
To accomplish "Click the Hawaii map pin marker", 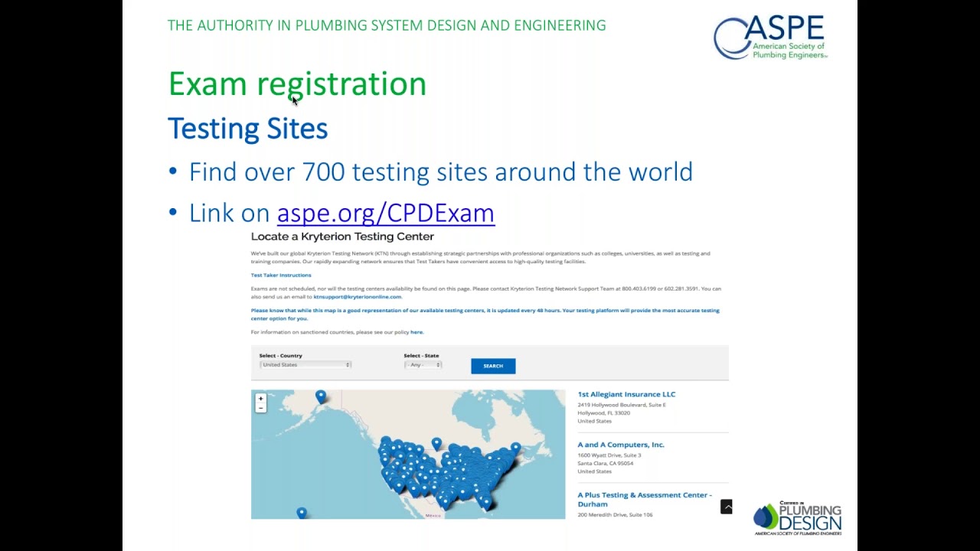I will [x=302, y=513].
